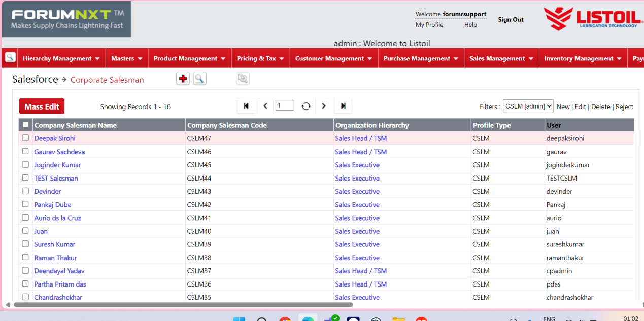Open the Purchase Management menu
The height and width of the screenshot is (321, 644).
point(421,58)
